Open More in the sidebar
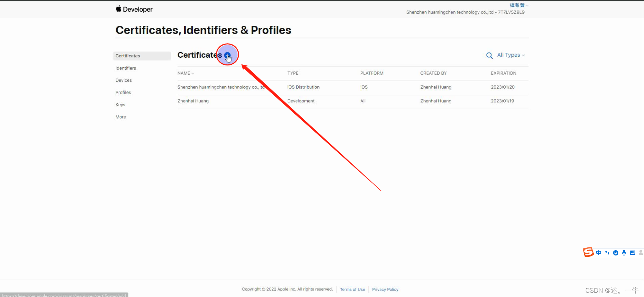 [x=121, y=117]
